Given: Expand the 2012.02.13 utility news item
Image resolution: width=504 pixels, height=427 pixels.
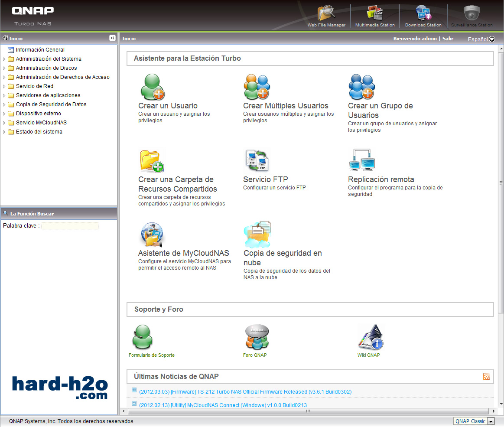Looking at the screenshot, I should (x=134, y=404).
